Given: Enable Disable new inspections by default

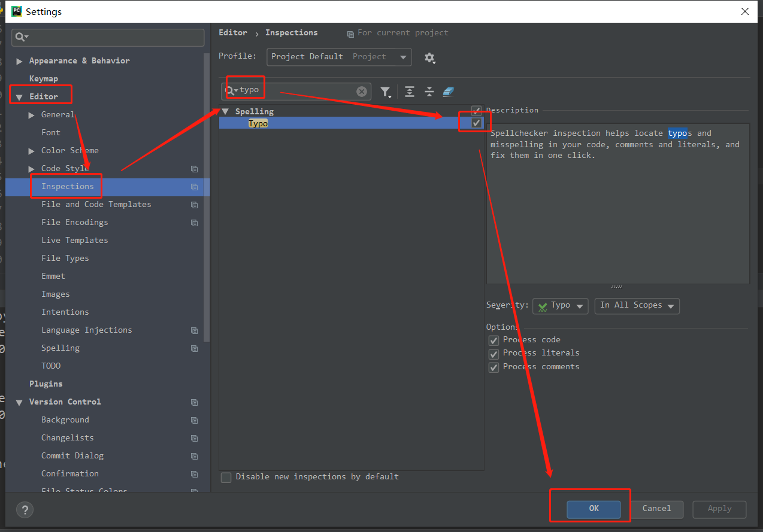Looking at the screenshot, I should 226,477.
